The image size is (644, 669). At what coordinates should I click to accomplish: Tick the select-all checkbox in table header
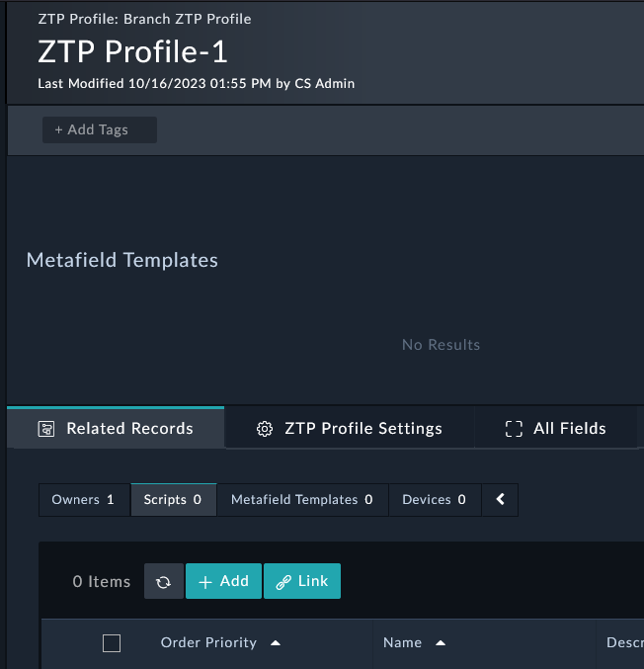pos(112,643)
